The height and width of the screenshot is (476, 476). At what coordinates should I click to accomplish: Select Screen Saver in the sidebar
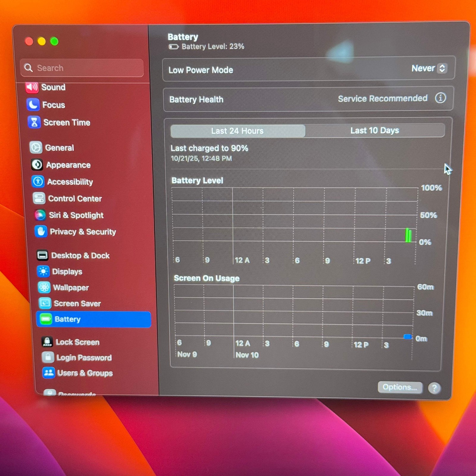(77, 303)
